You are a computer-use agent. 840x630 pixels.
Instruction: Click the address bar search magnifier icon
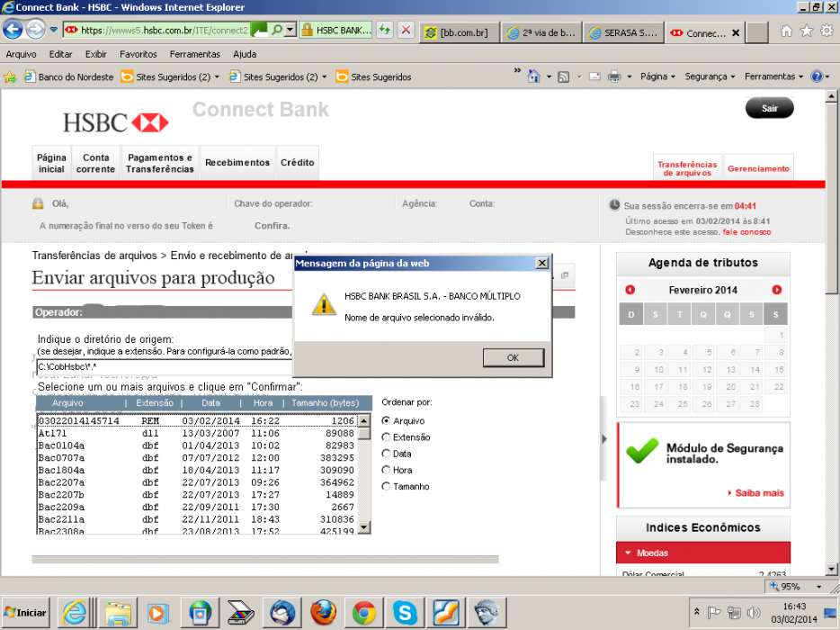tap(276, 30)
